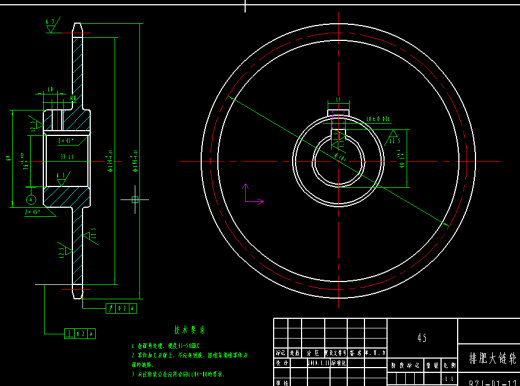Select hatched lower hub section
Viewport: 520px width, 386px height.
tap(67, 197)
